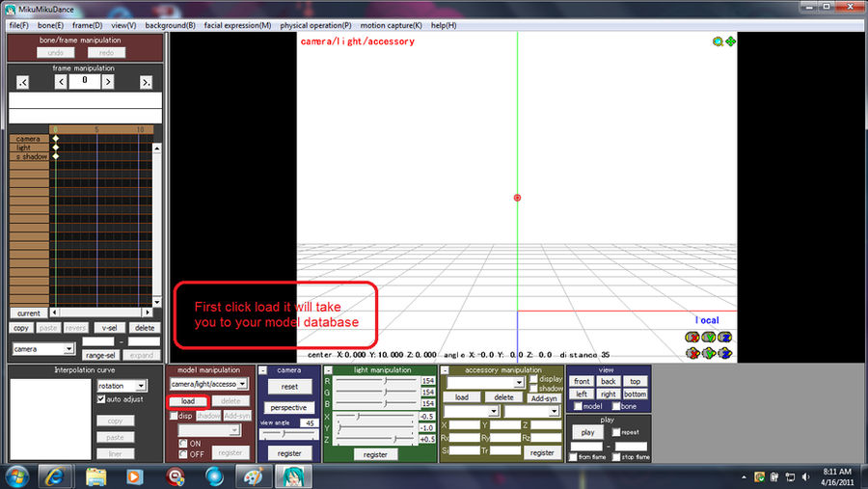Toggle the repeat checkbox in play panel
This screenshot has height=489, width=868.
616,432
